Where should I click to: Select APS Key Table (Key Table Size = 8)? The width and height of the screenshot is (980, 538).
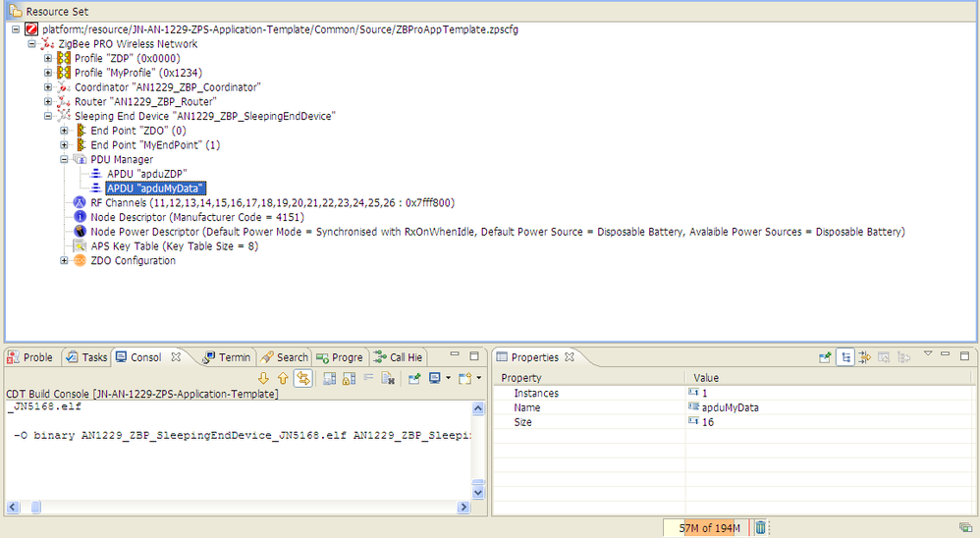pyautogui.click(x=175, y=246)
